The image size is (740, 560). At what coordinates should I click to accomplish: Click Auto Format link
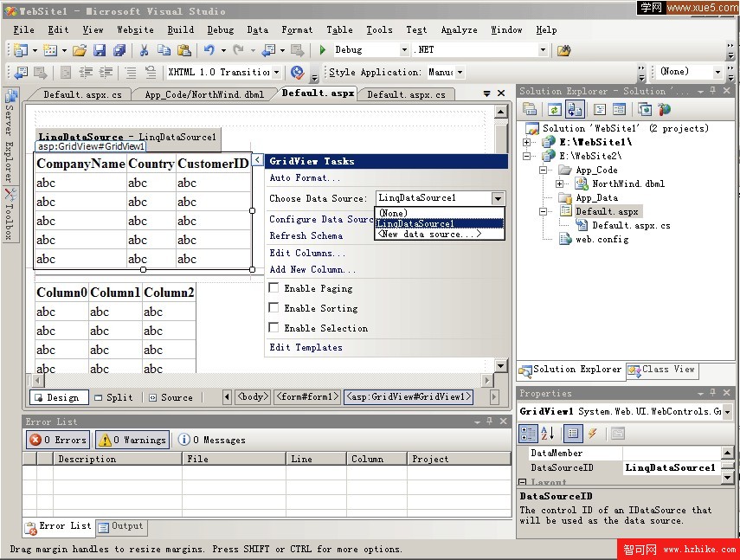click(305, 177)
